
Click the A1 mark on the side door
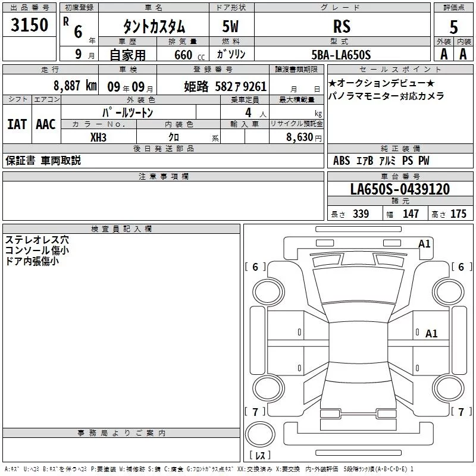(x=431, y=334)
